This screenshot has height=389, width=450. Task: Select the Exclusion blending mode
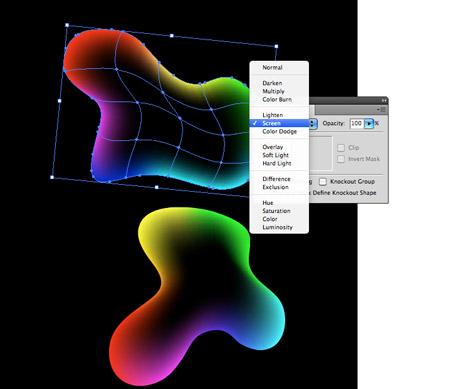(275, 187)
